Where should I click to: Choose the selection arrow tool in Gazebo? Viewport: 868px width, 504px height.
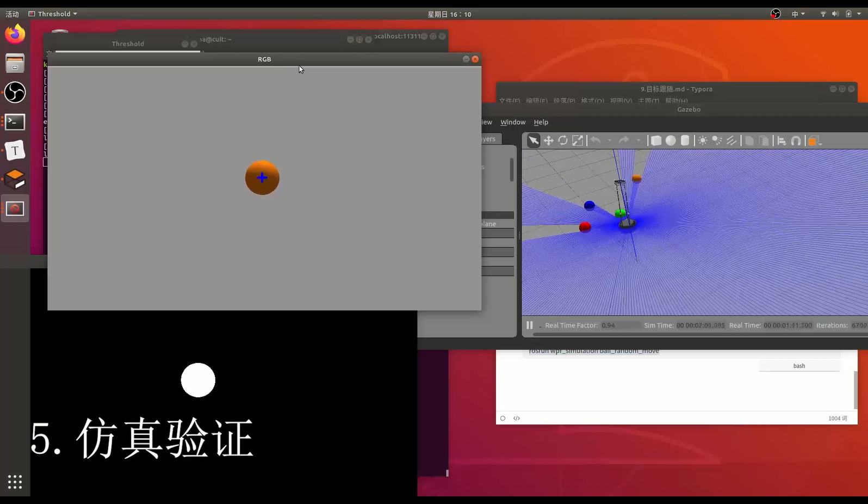pyautogui.click(x=534, y=141)
